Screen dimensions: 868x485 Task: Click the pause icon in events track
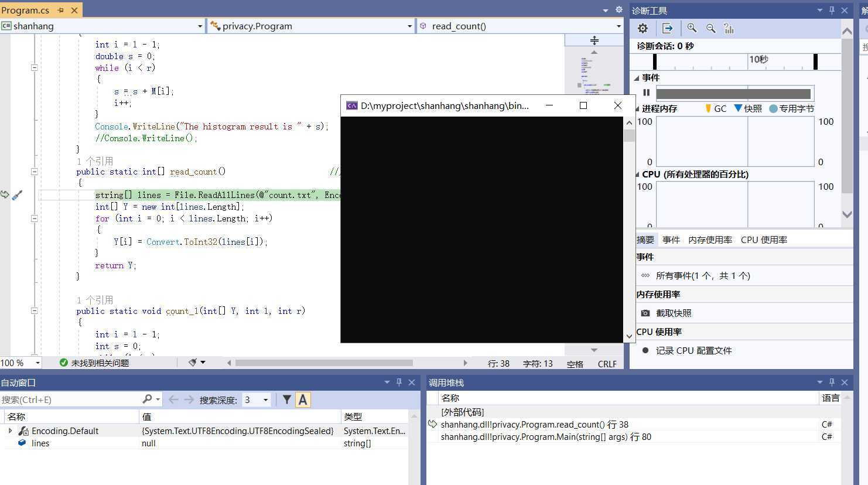(647, 93)
